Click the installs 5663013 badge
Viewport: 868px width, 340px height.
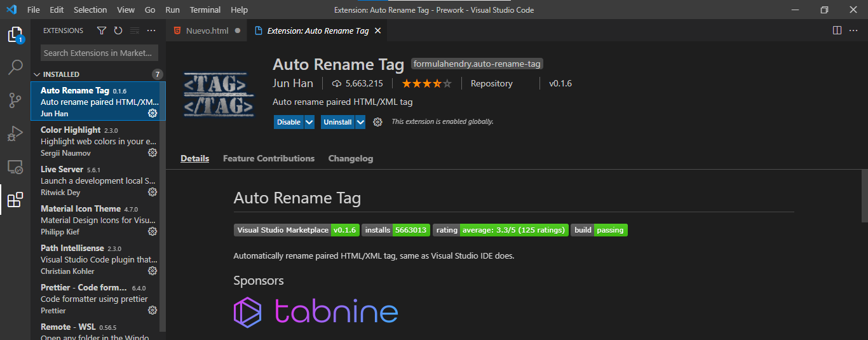[397, 230]
